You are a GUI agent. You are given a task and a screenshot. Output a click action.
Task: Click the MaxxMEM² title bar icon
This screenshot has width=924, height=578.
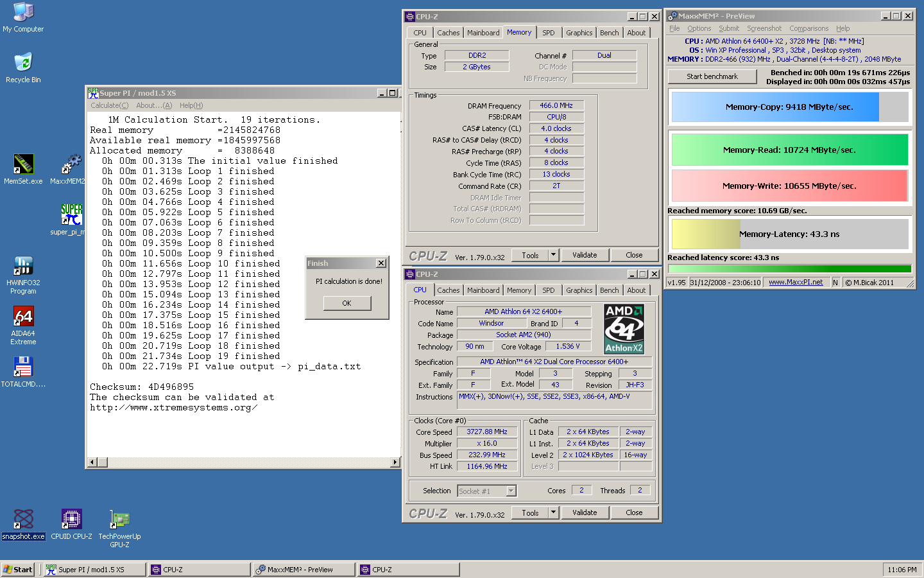pyautogui.click(x=672, y=16)
